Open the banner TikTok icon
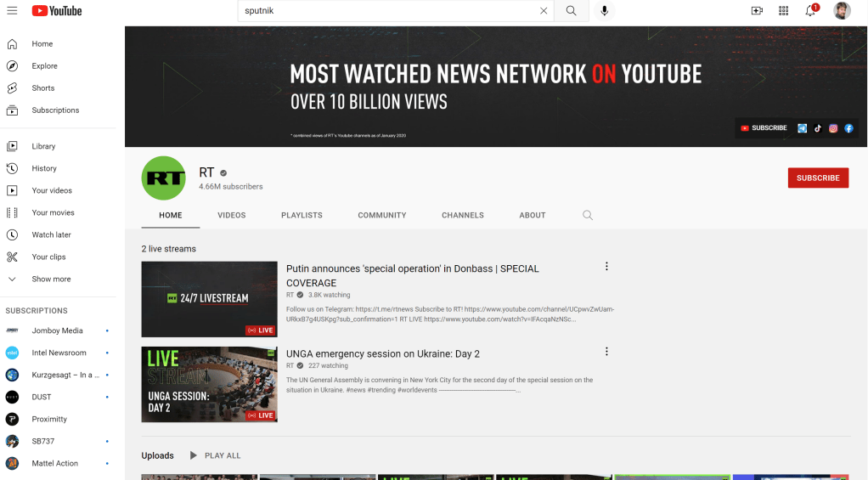This screenshot has height=480, width=868. click(818, 128)
